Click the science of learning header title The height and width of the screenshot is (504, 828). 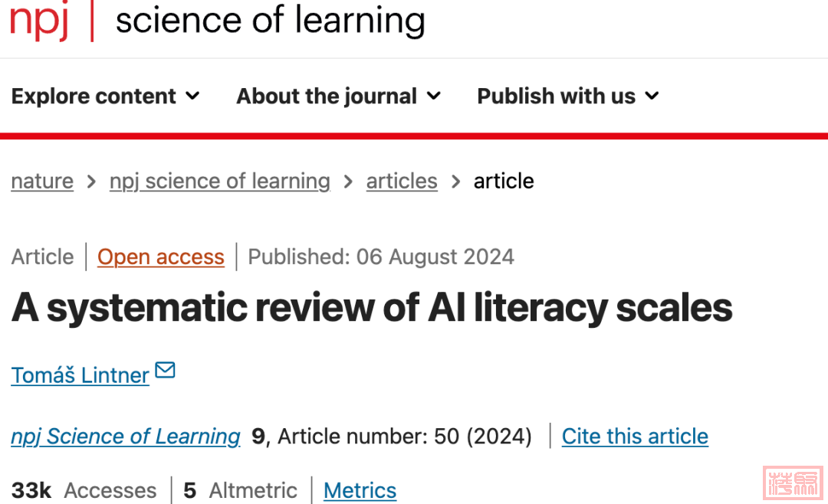[x=270, y=20]
